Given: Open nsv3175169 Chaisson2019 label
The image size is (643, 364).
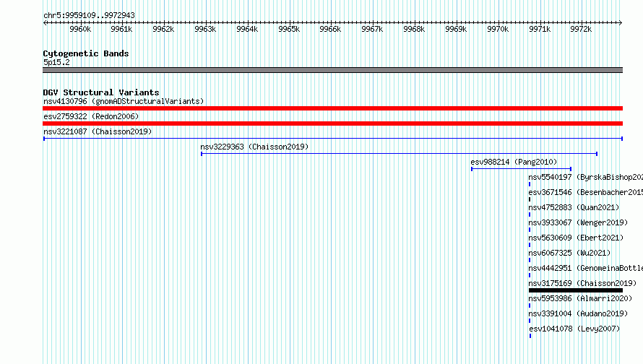Looking at the screenshot, I should tap(582, 283).
